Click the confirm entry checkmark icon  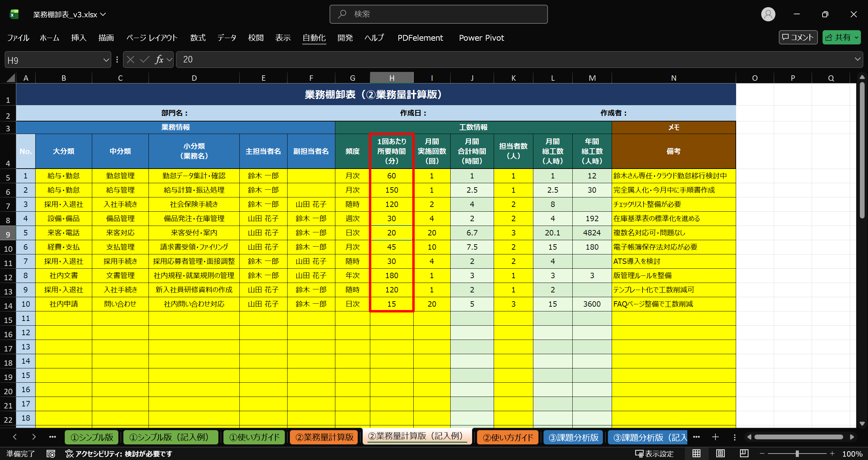[144, 60]
